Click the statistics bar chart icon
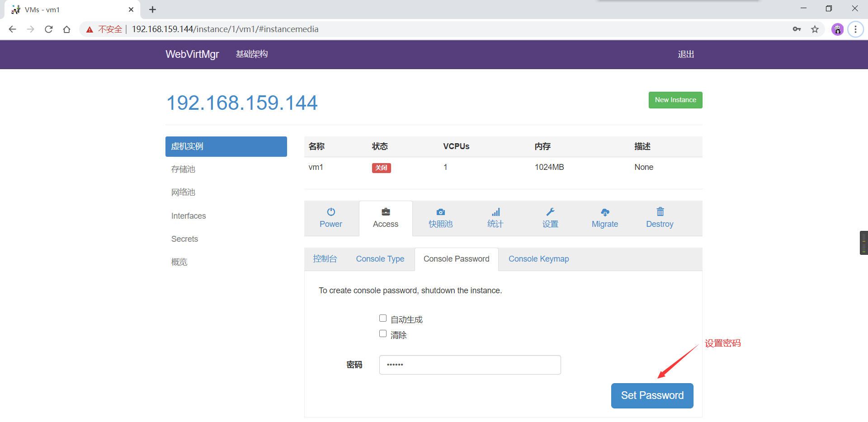The width and height of the screenshot is (868, 422). coord(496,212)
